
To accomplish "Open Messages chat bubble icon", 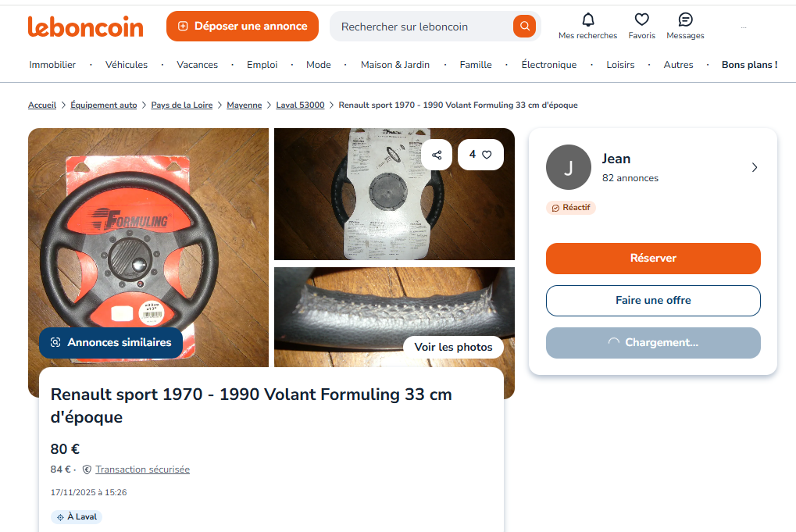I will pos(685,20).
